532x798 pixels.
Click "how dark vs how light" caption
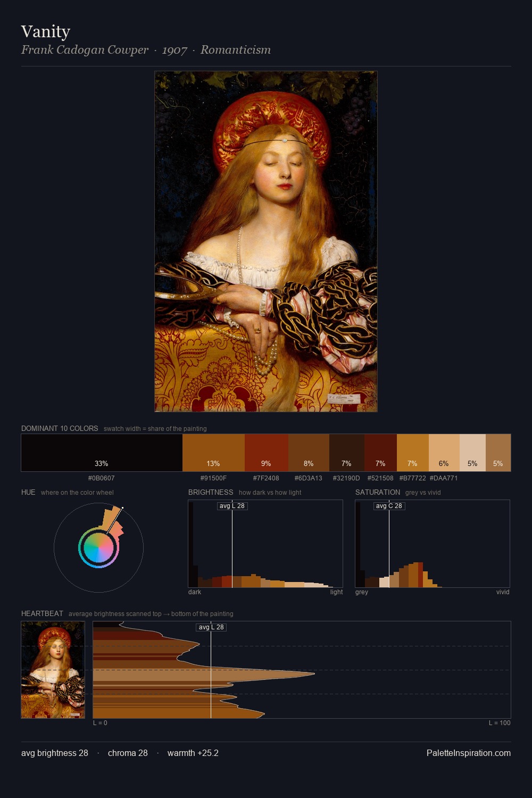tap(270, 493)
